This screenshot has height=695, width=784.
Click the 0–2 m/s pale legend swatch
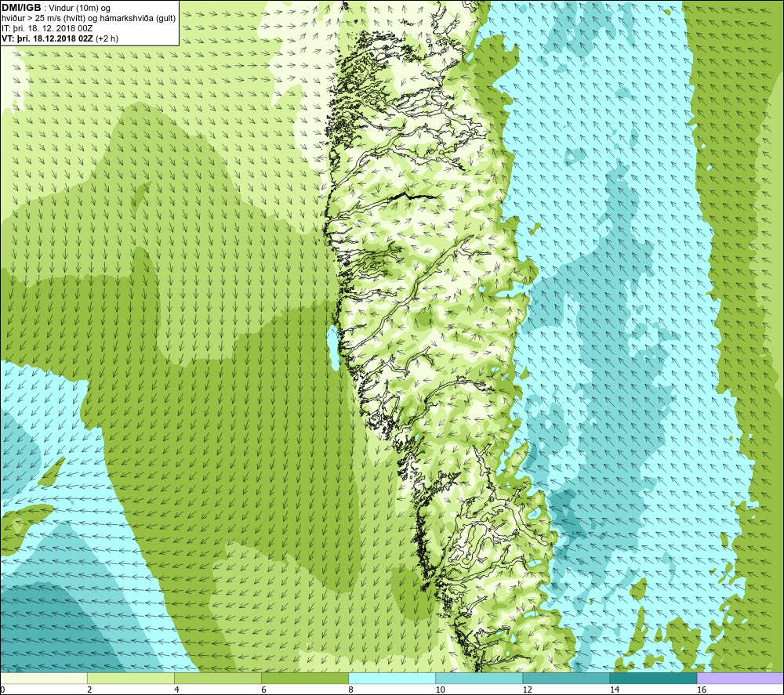pos(43,679)
